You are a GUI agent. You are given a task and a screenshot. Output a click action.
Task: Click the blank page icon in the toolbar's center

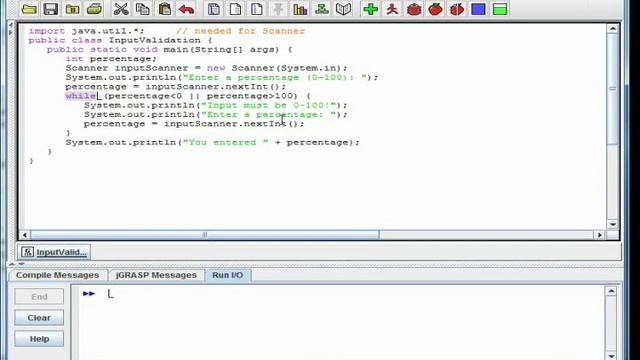coord(235,9)
